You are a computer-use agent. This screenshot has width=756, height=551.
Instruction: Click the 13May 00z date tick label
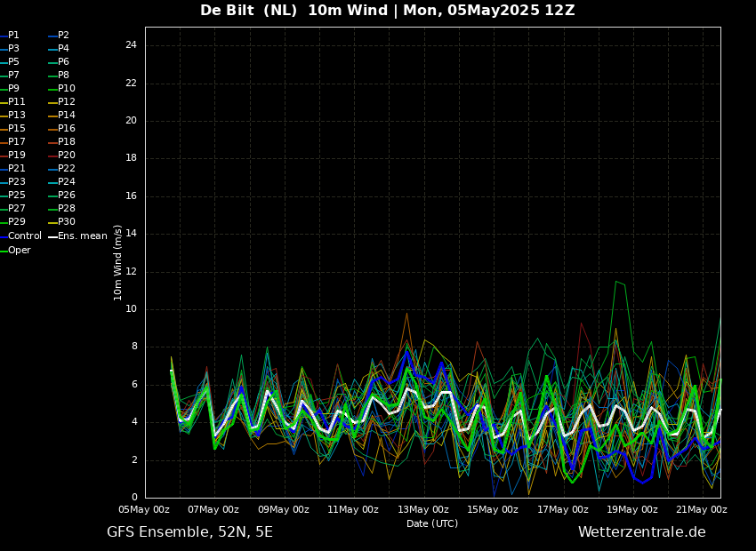pyautogui.click(x=422, y=510)
